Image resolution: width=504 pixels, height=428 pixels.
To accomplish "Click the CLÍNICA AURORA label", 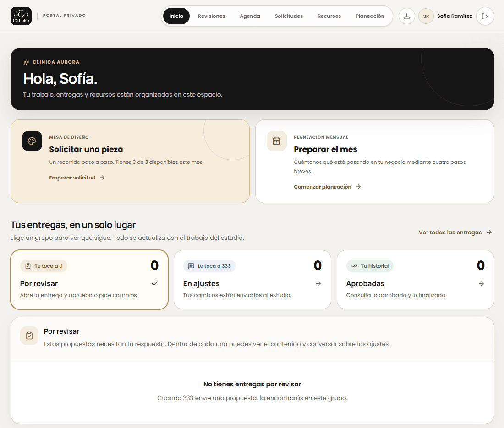I will pos(56,62).
